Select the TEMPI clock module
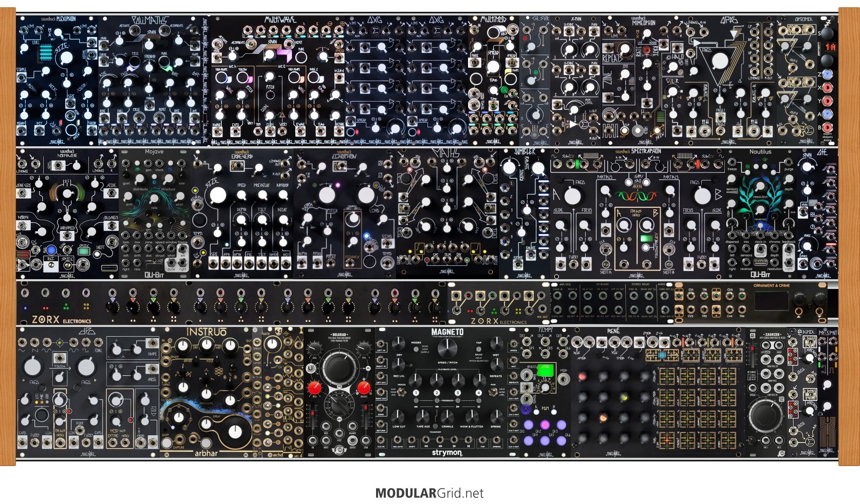The width and height of the screenshot is (860, 504). click(545, 392)
